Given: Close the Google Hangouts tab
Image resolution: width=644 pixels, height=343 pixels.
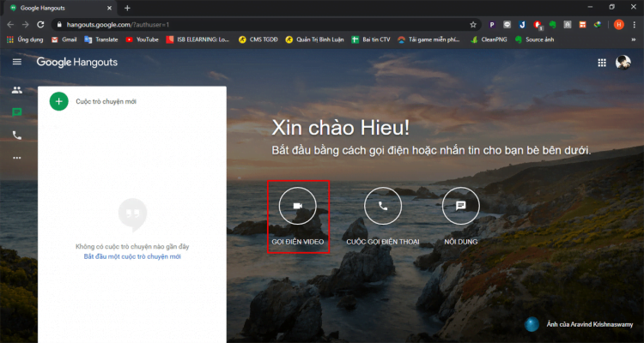Looking at the screenshot, I should tap(109, 8).
